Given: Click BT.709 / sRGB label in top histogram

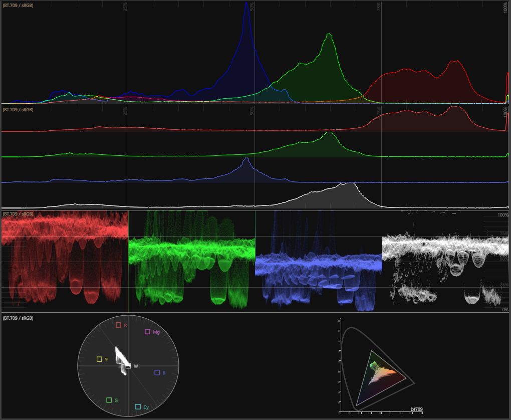Looking at the screenshot, I should [19, 5].
